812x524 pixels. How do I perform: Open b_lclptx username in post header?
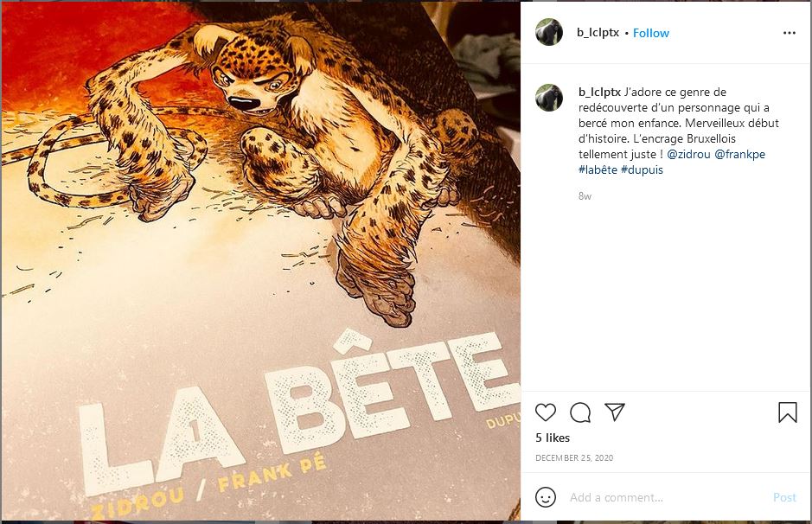tap(598, 33)
